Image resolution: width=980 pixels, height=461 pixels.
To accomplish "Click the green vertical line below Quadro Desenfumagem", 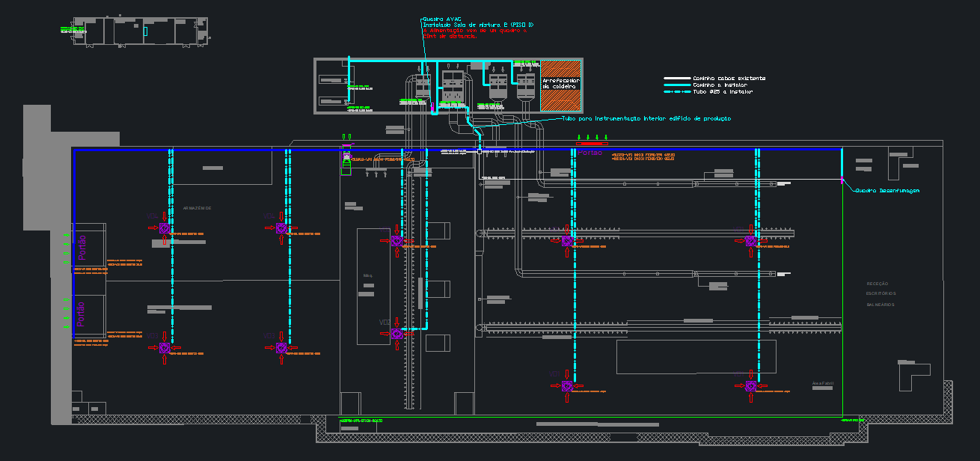I will pyautogui.click(x=842, y=299).
